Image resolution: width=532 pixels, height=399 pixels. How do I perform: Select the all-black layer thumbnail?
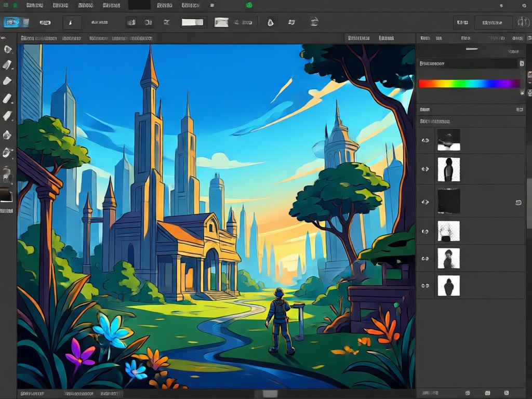[x=448, y=202]
